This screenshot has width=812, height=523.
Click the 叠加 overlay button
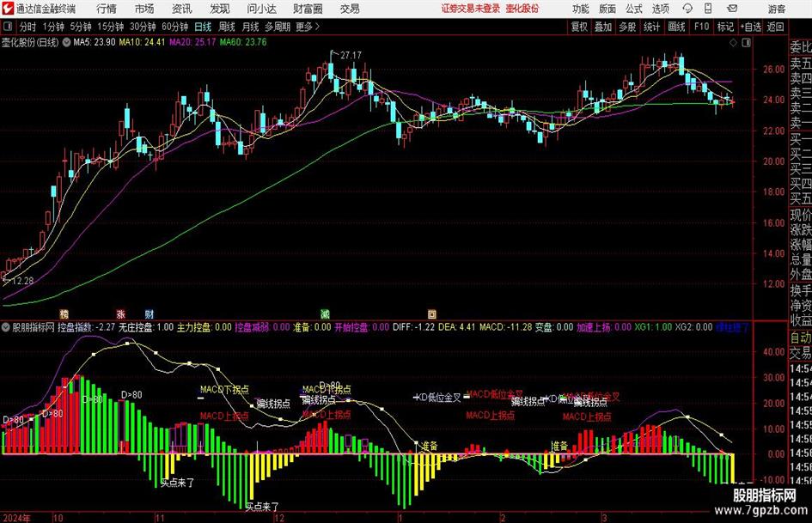(x=603, y=27)
